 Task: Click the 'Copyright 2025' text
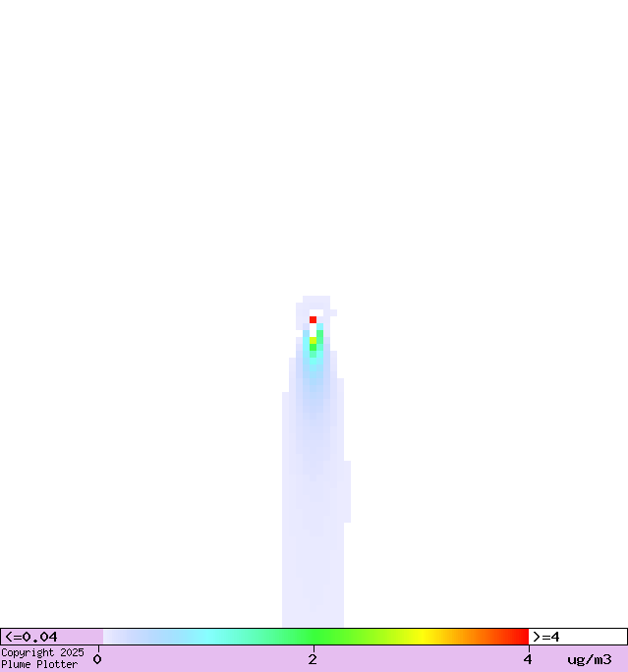click(42, 652)
